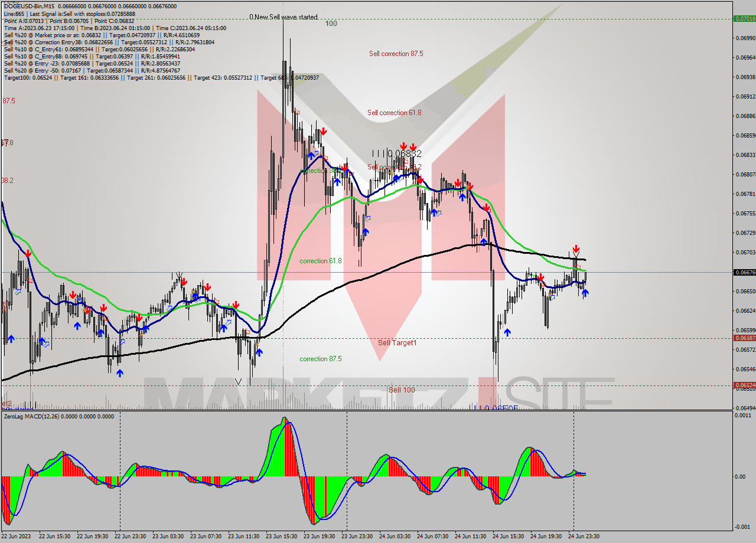Click the green 'correction 61.8' label
The height and width of the screenshot is (543, 756).
tap(320, 261)
